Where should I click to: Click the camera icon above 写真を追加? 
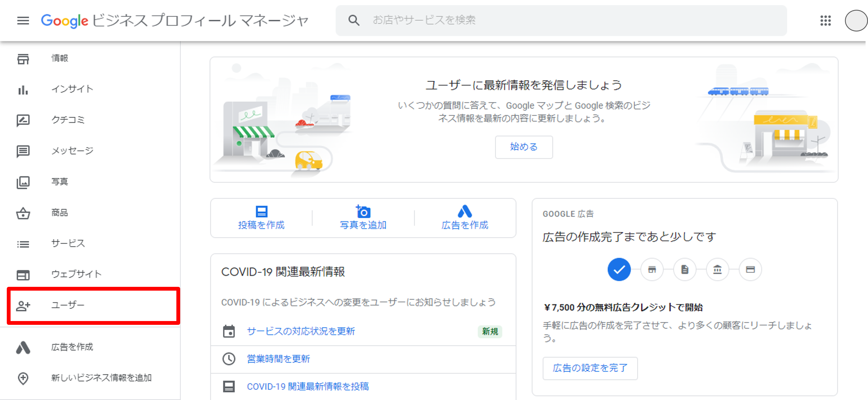coord(363,211)
